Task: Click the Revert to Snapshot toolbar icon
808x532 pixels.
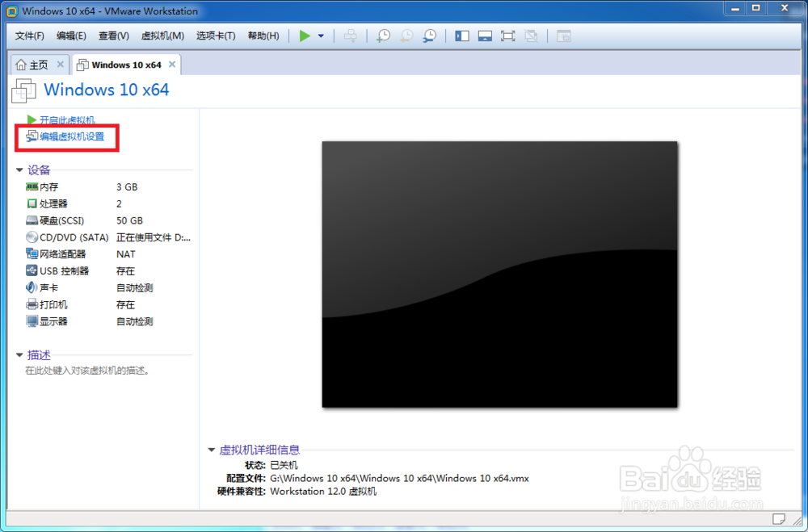Action: tap(406, 36)
